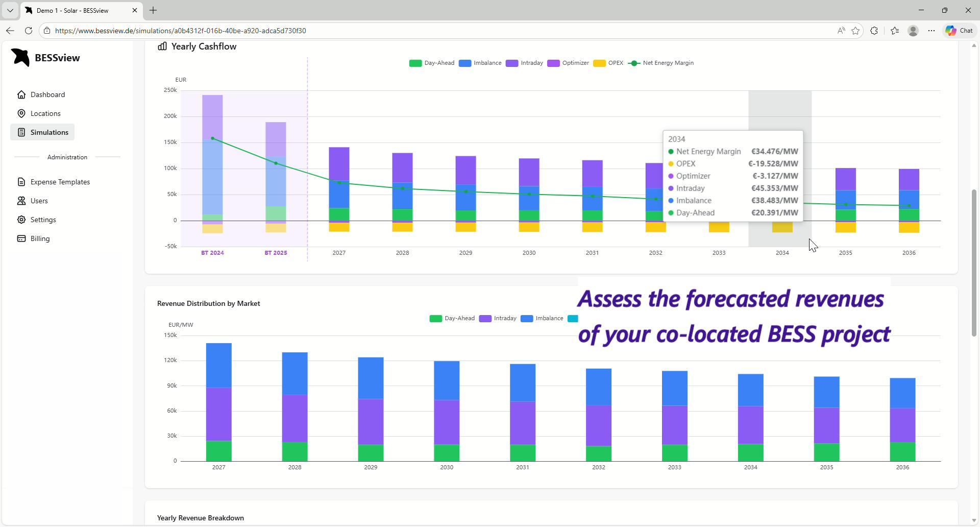
Task: Click the Locations pin icon
Action: pyautogui.click(x=21, y=113)
